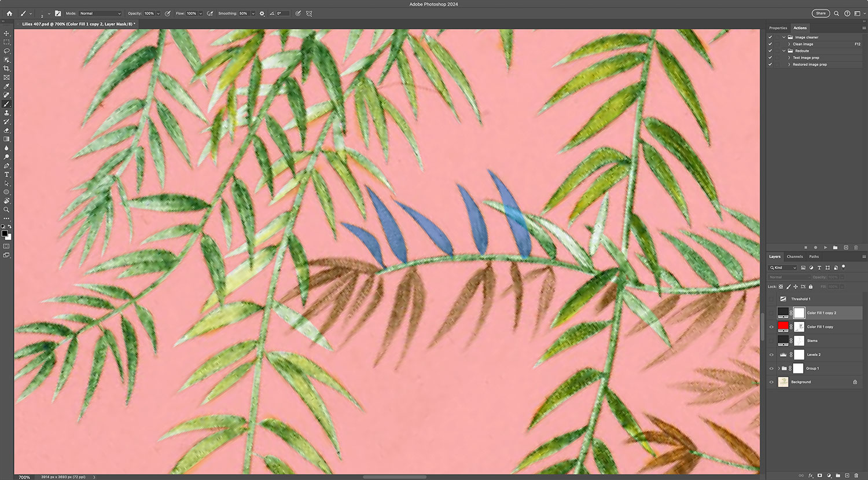Open symmetry paint butterfly options
The width and height of the screenshot is (868, 480).
tap(309, 13)
